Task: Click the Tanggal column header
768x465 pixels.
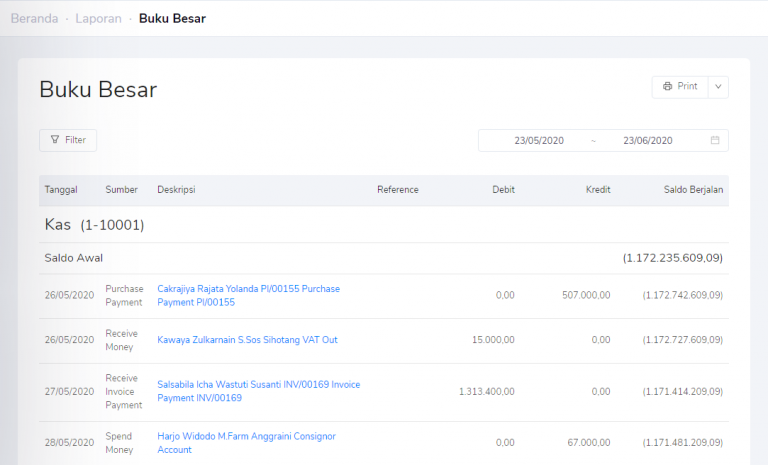Action: point(61,190)
